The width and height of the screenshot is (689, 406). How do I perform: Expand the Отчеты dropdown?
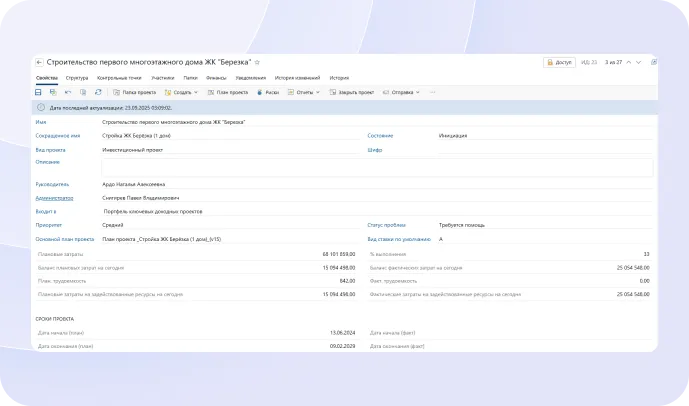point(305,92)
